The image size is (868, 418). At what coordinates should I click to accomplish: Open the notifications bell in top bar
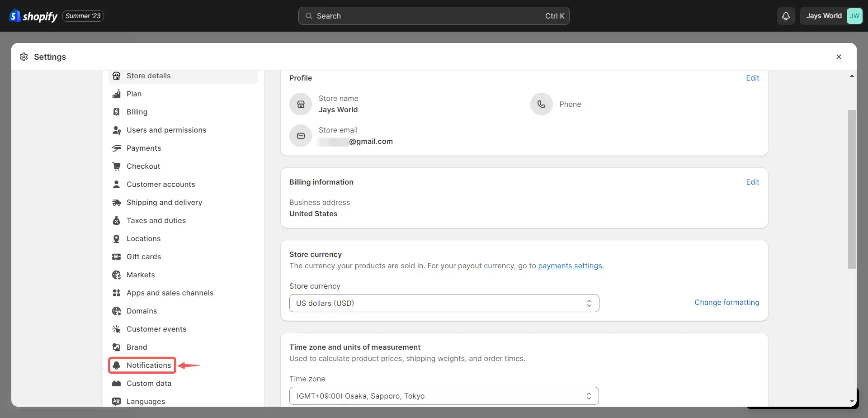pyautogui.click(x=786, y=16)
